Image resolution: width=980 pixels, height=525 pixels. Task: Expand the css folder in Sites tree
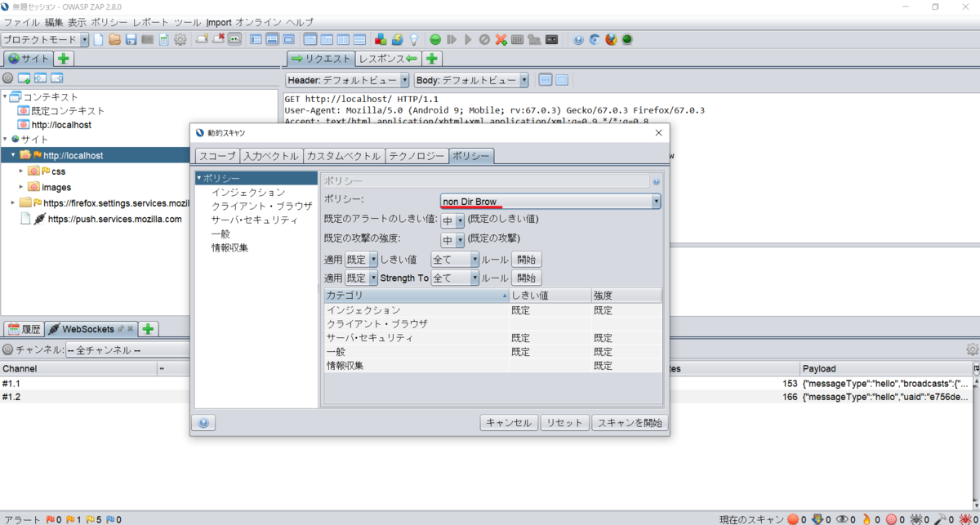pos(21,171)
